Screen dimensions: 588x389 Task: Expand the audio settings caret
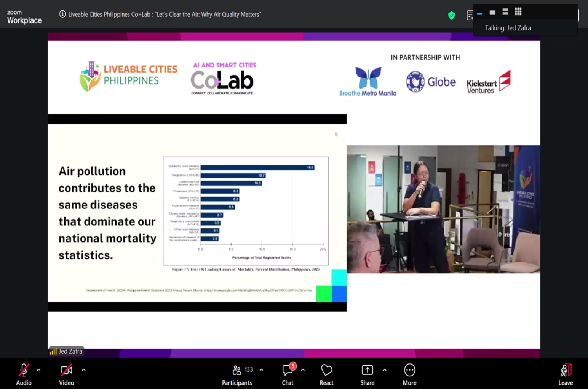38,370
